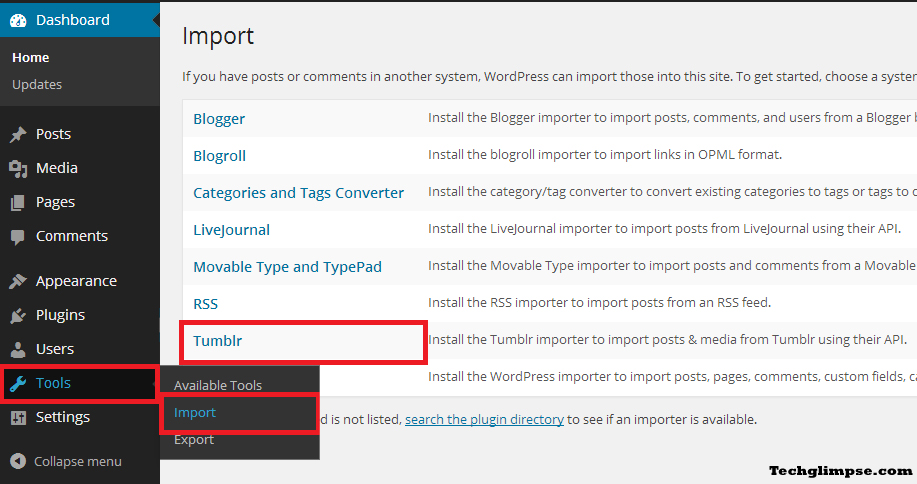Click the Collapse menu arrow icon

pyautogui.click(x=18, y=461)
